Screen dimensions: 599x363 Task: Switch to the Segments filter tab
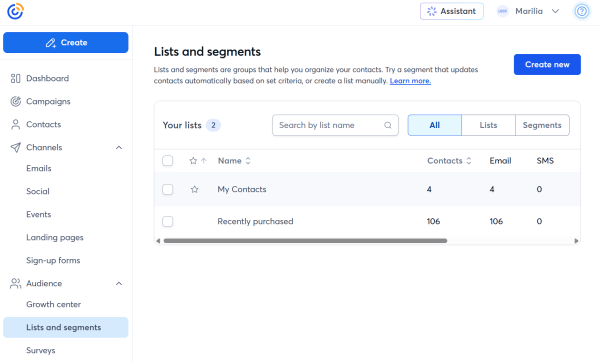click(x=542, y=125)
